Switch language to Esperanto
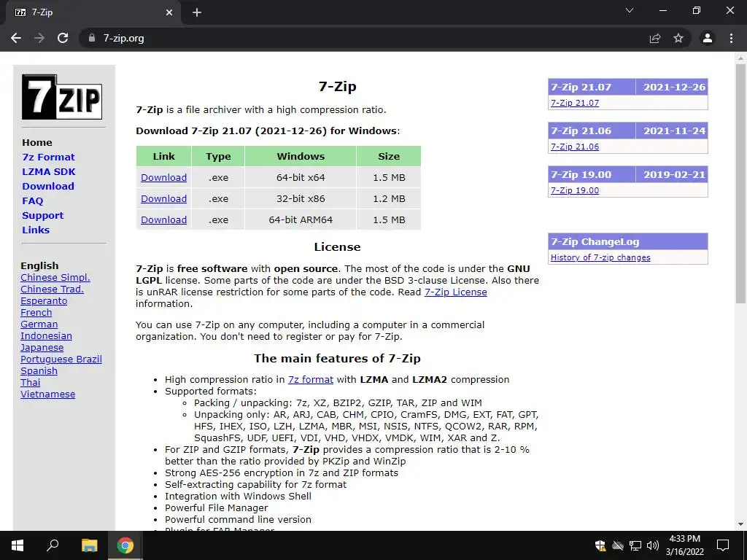The height and width of the screenshot is (560, 747). click(44, 301)
